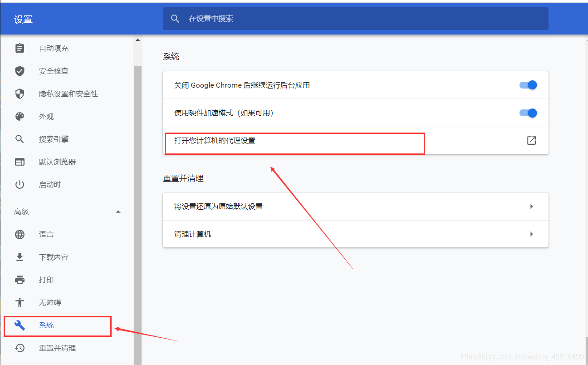588x365 pixels.
Task: Click the 无障碍 accessibility figure icon
Action: click(x=20, y=302)
